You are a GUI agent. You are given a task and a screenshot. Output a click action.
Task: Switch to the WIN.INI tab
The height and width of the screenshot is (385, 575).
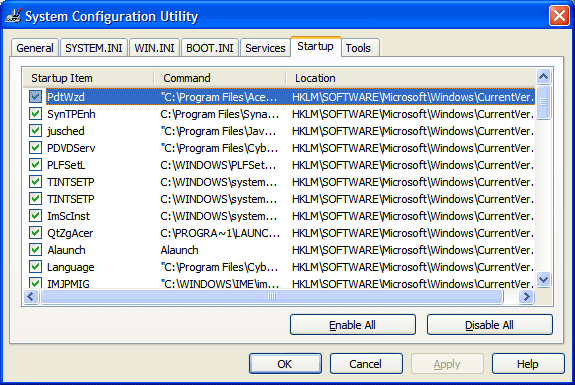[x=154, y=48]
